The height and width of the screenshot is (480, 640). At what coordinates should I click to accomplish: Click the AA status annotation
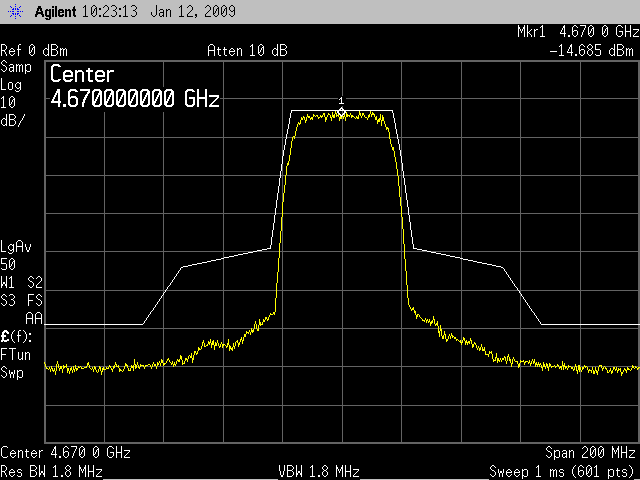click(33, 318)
